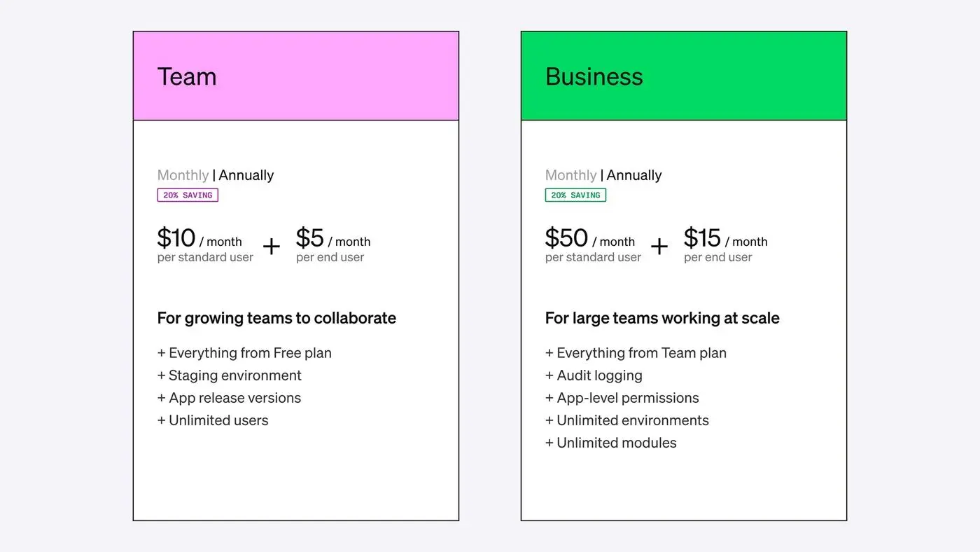The width and height of the screenshot is (980, 552).
Task: Click the pink Team plan header
Action: [x=296, y=76]
